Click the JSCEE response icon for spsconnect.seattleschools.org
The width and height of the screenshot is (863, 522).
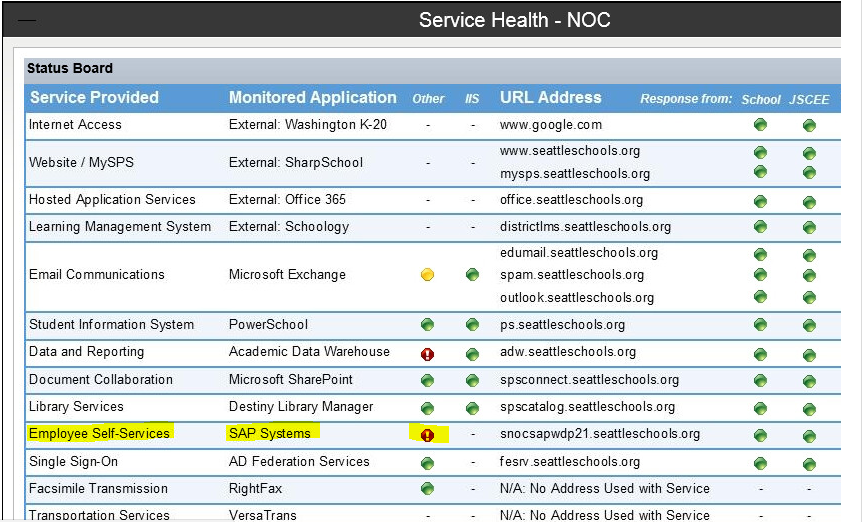[x=809, y=381]
